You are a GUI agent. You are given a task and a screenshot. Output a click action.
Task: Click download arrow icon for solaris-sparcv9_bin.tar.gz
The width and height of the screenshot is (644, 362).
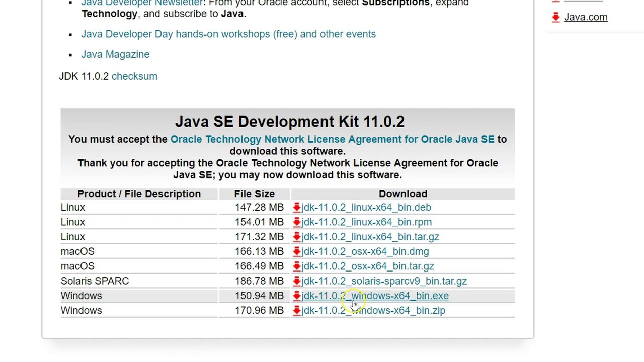point(297,281)
